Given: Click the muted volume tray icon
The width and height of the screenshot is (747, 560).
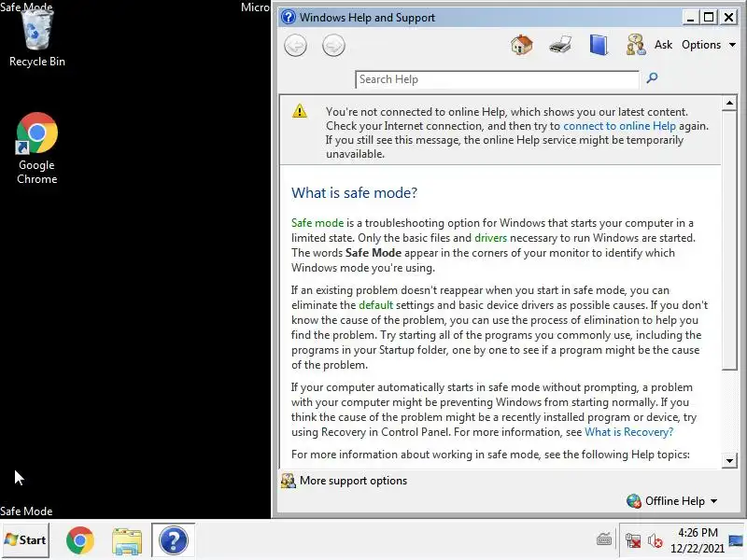Looking at the screenshot, I should tap(655, 540).
